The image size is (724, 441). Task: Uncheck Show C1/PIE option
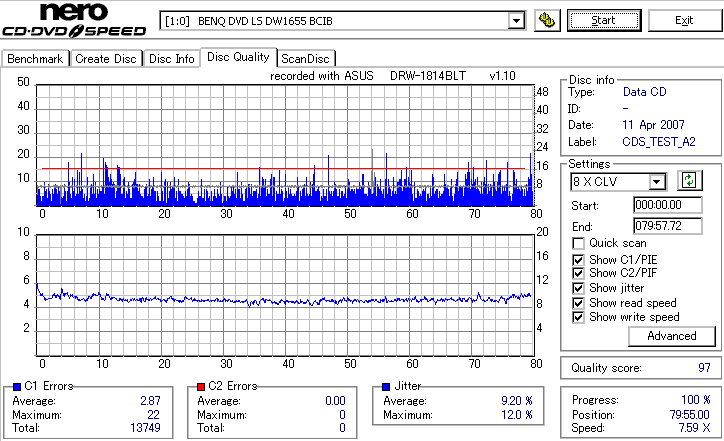coord(578,260)
